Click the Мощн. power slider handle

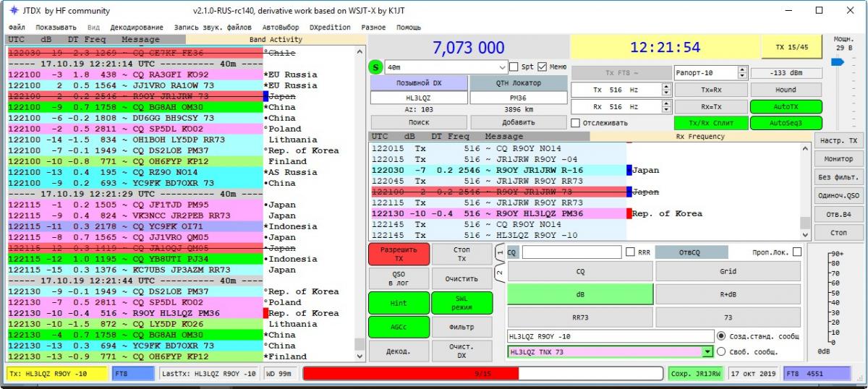[837, 62]
